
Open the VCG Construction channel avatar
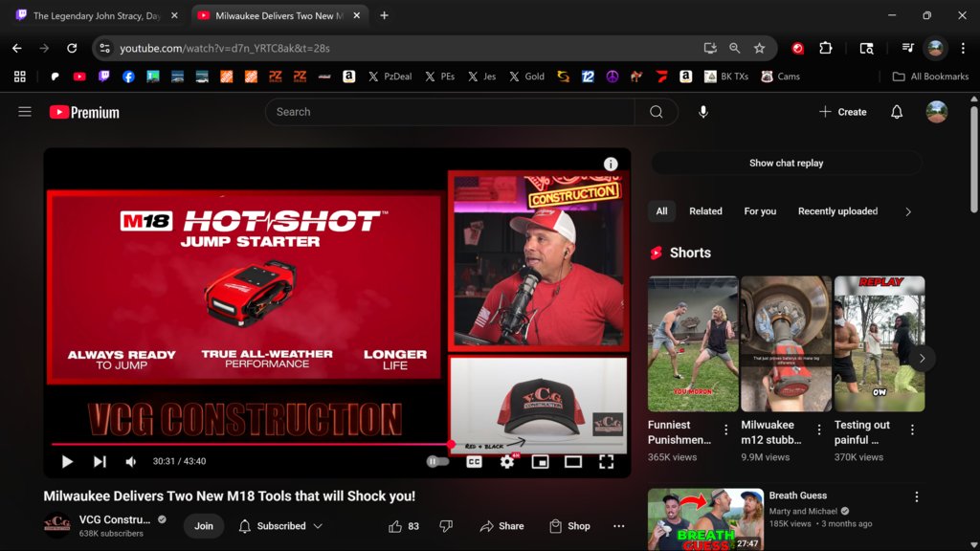click(57, 525)
